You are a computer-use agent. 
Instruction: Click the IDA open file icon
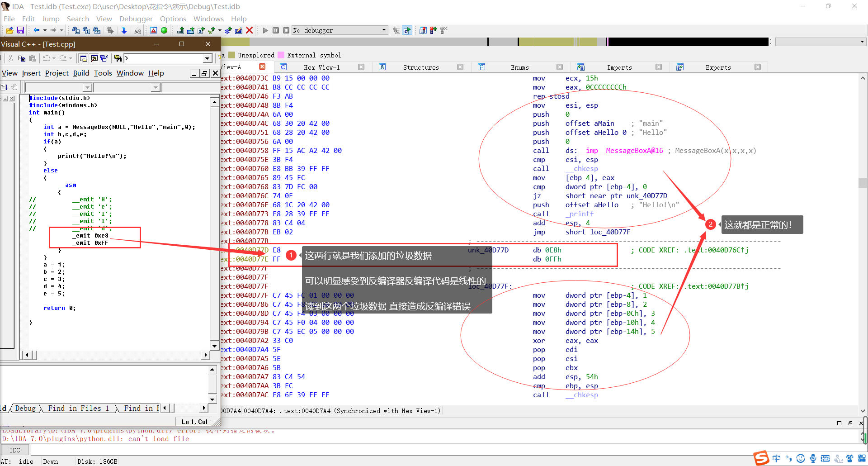point(9,30)
